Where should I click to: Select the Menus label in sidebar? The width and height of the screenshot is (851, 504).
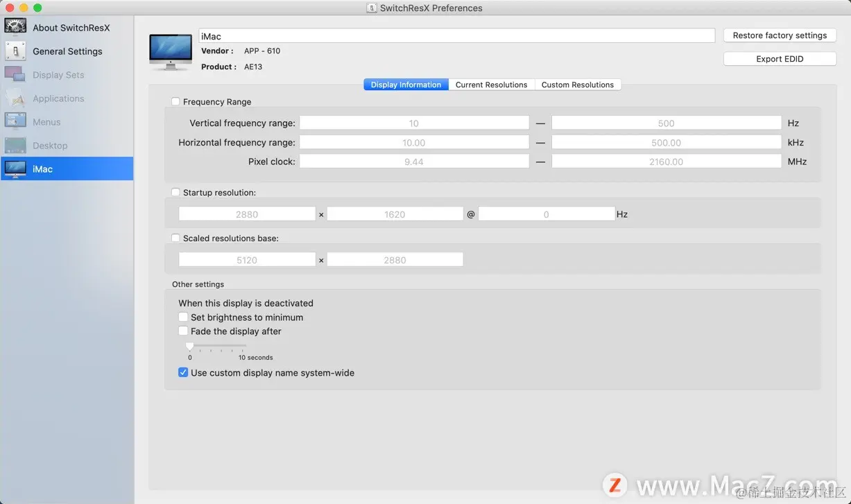46,122
